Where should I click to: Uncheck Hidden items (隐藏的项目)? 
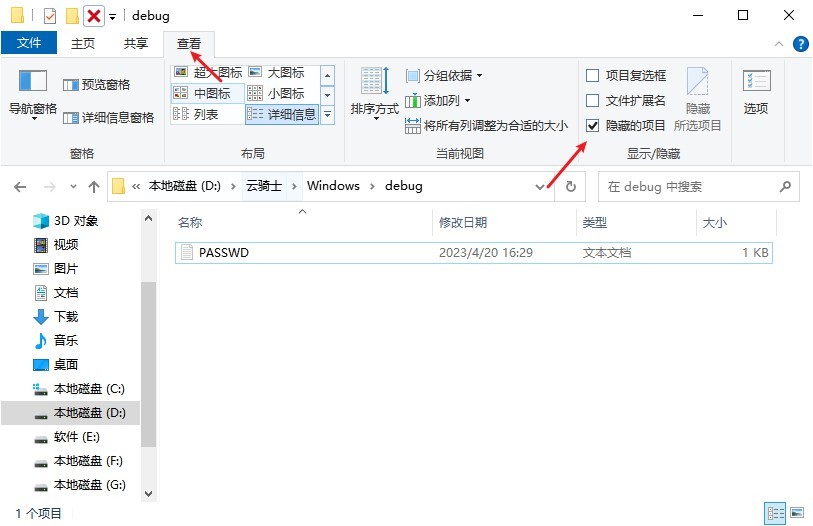(x=625, y=126)
